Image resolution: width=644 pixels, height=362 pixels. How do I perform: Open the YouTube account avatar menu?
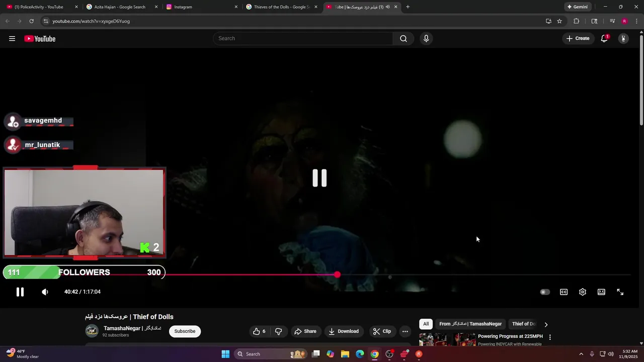(623, 39)
